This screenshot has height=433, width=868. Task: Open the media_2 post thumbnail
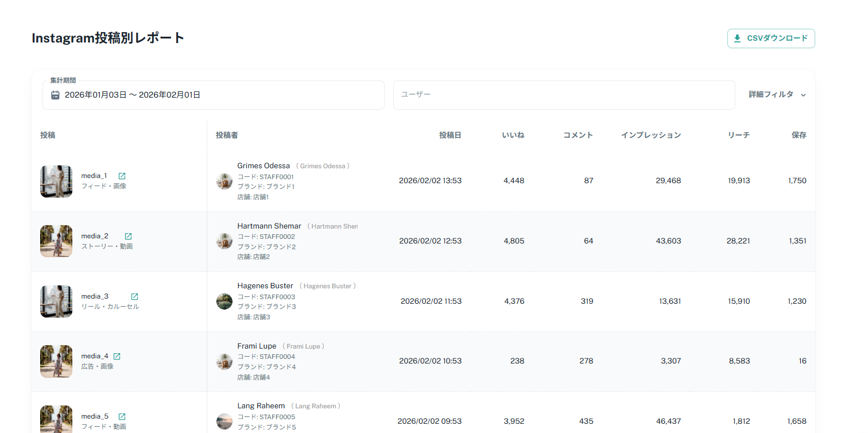pyautogui.click(x=56, y=241)
